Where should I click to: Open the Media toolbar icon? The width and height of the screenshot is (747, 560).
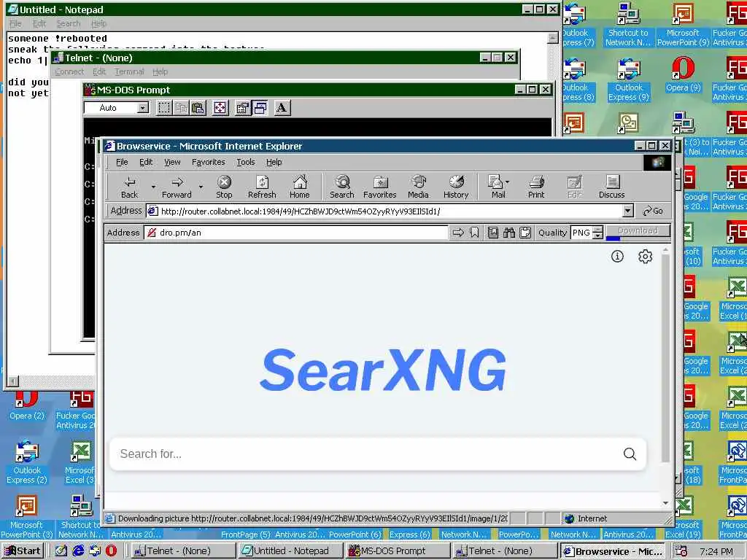[x=418, y=187]
